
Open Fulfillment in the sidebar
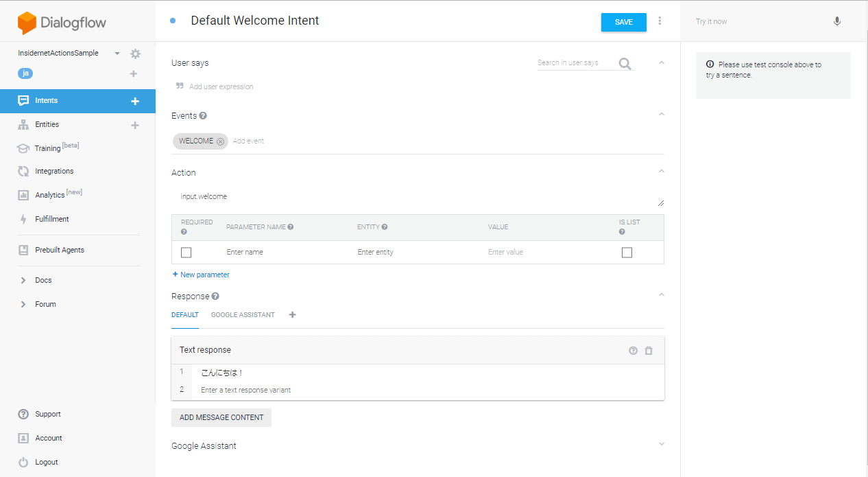click(52, 219)
